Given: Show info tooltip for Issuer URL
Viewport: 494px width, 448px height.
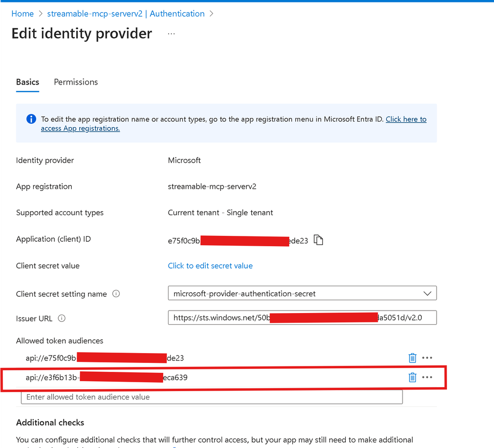Looking at the screenshot, I should [x=62, y=318].
